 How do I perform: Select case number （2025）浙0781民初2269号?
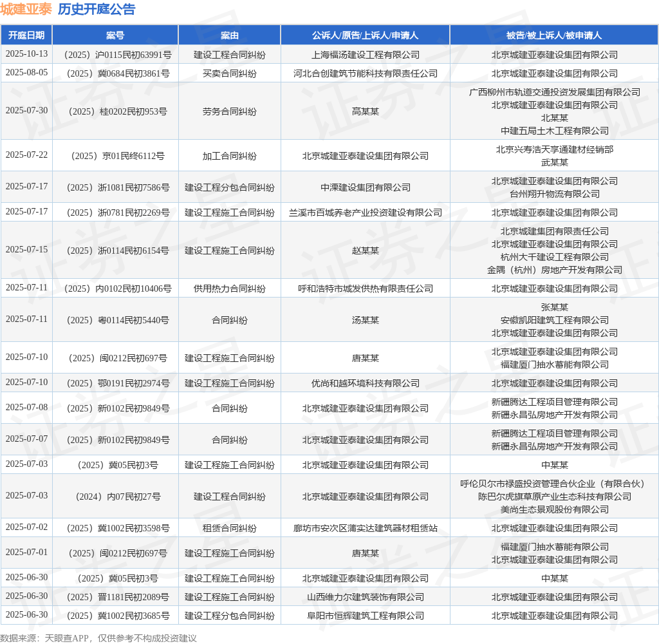click(115, 213)
